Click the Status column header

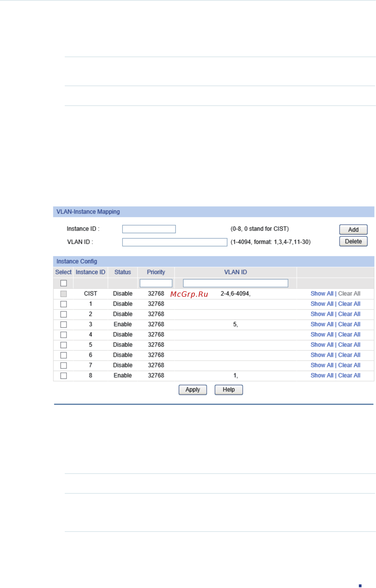pos(122,272)
